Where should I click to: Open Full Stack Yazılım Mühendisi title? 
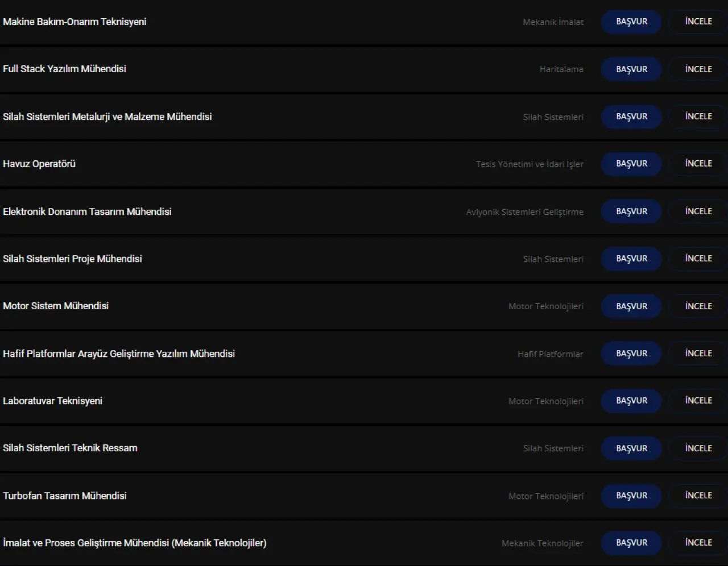coord(64,69)
